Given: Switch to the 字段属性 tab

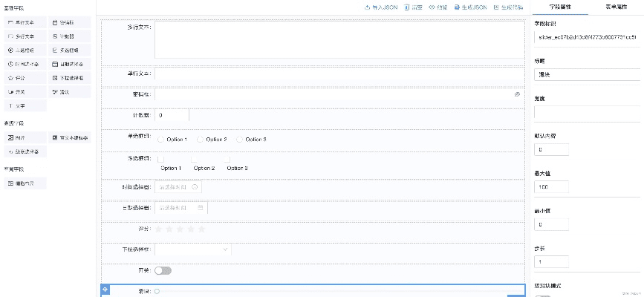Looking at the screenshot, I should click(560, 7).
